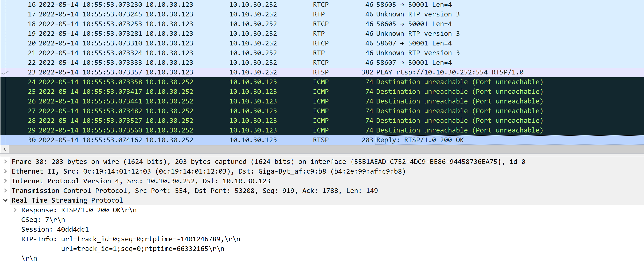Expand Transmission Control Protocol row
Screen dimensions: 644x271
(5, 191)
